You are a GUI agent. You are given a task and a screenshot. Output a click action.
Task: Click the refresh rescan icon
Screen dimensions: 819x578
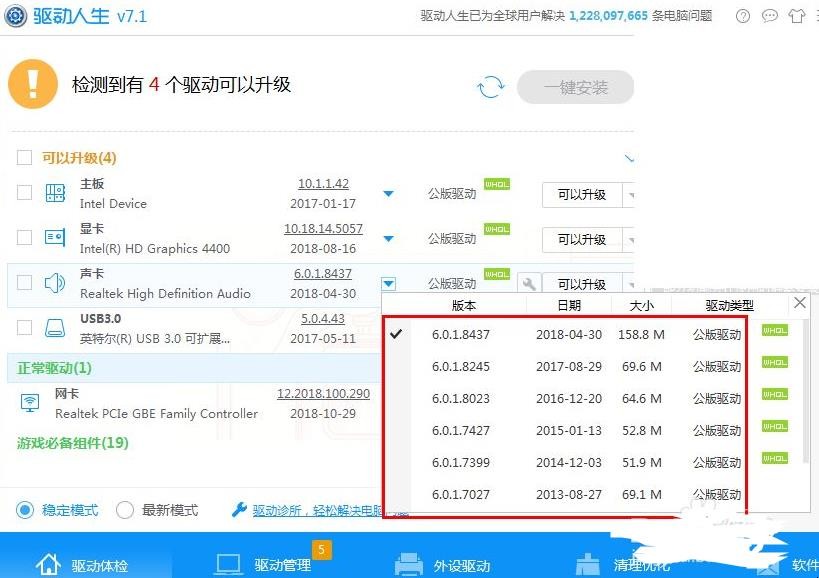(x=491, y=87)
